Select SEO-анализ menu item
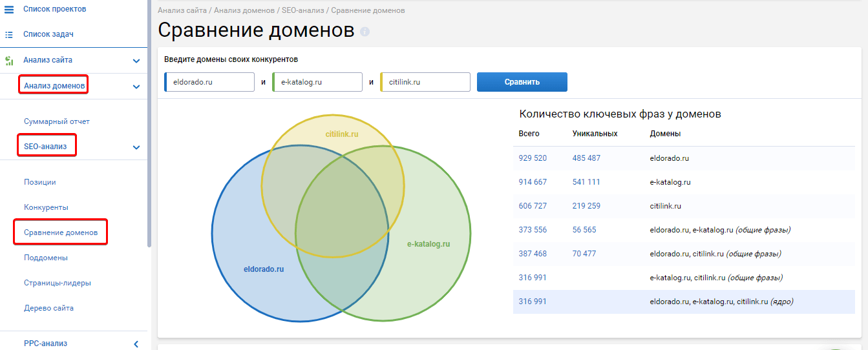Screen dimensions: 868x350 (45, 147)
